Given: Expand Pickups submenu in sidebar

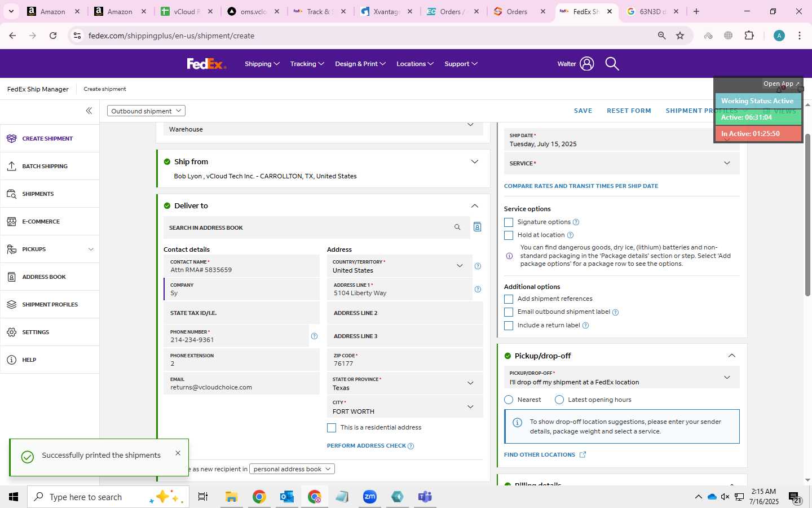Looking at the screenshot, I should 91,249.
